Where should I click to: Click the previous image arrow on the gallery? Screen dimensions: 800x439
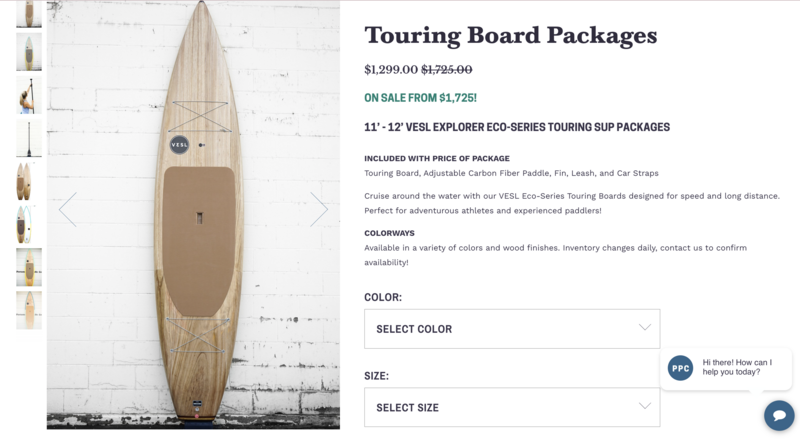67,209
